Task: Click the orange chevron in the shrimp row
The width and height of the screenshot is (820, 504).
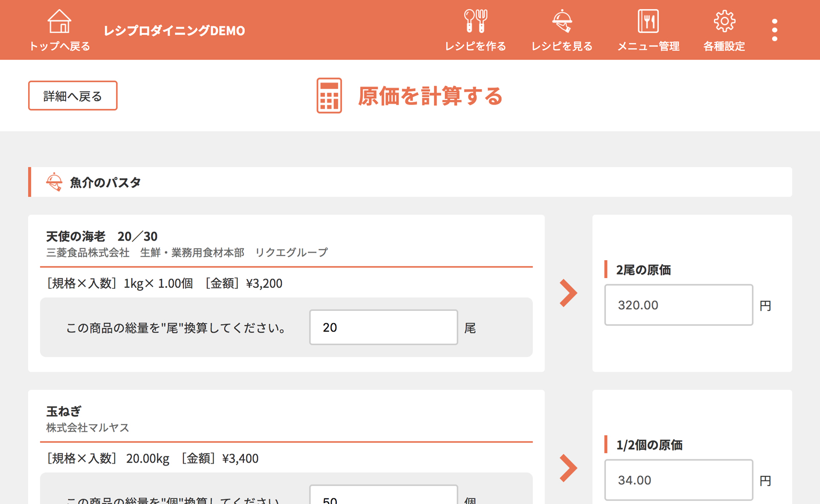Action: (568, 293)
